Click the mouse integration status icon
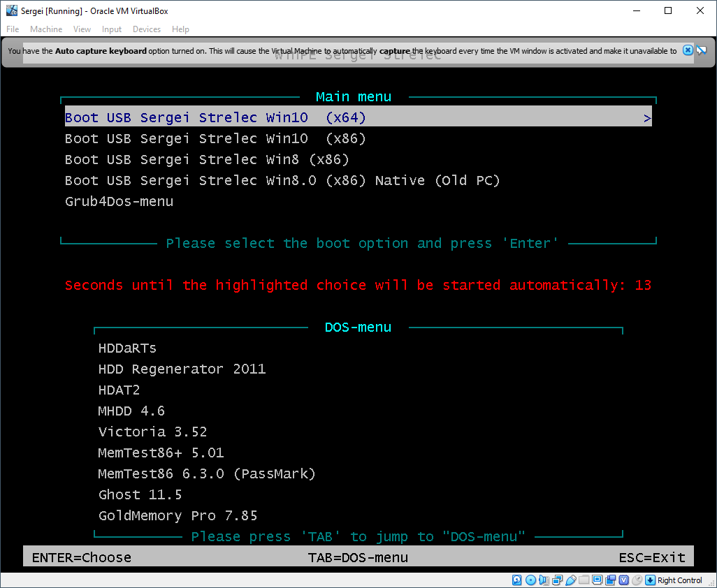 (x=637, y=580)
